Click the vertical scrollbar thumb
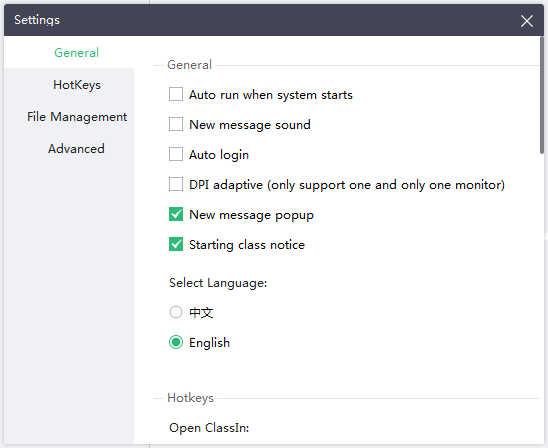This screenshot has height=448, width=548. 542,95
